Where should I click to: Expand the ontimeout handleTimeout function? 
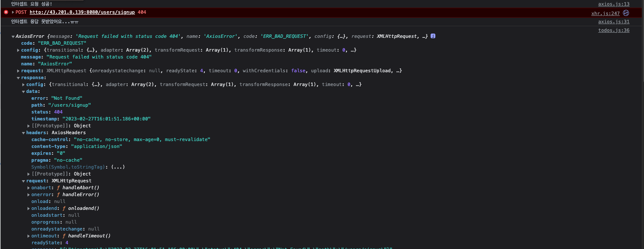(28, 236)
